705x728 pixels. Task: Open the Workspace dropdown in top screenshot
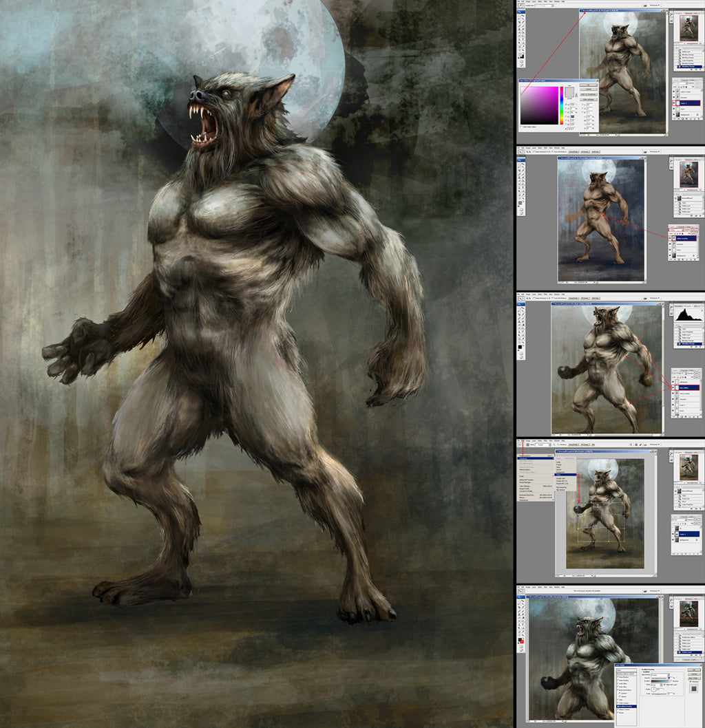click(x=653, y=7)
